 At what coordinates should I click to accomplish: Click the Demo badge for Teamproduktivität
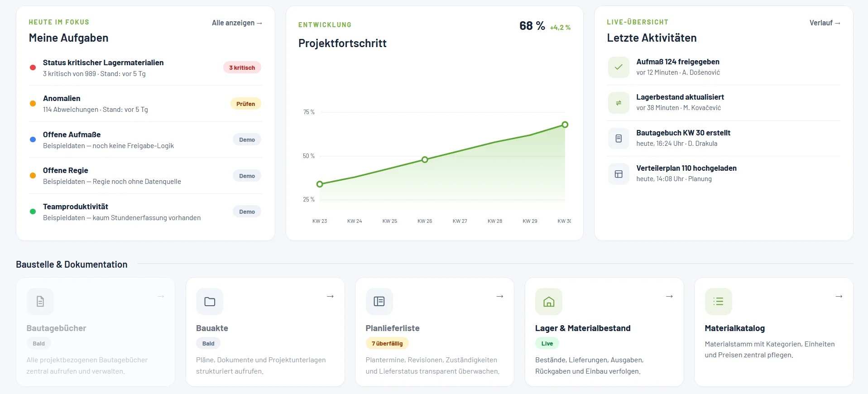[247, 211]
